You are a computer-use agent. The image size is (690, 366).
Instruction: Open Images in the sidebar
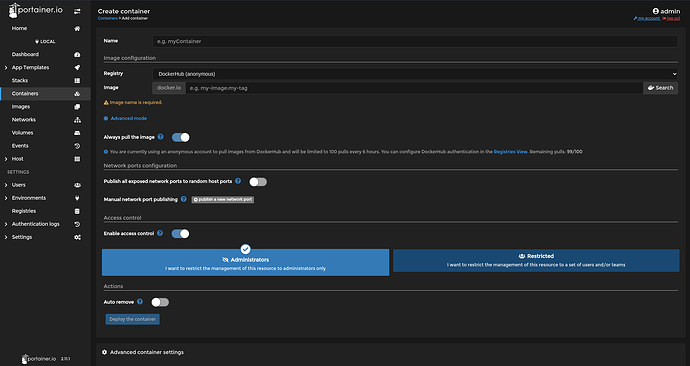click(21, 106)
